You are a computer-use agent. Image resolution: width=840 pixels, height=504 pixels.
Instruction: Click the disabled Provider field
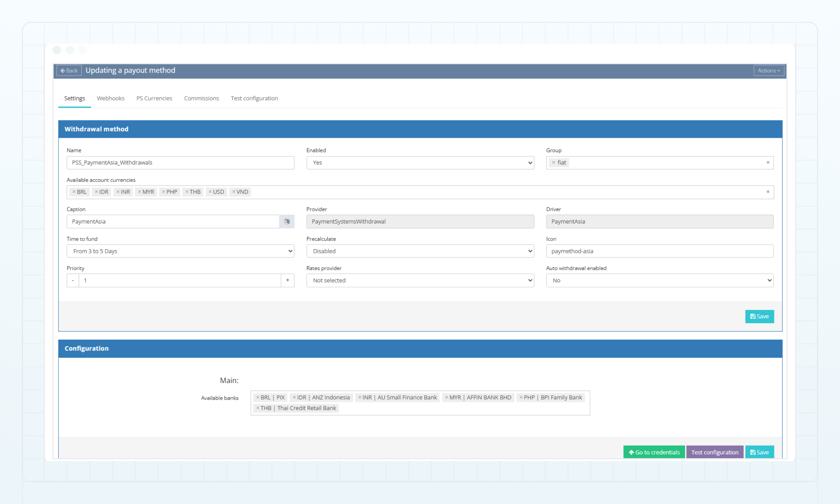420,222
